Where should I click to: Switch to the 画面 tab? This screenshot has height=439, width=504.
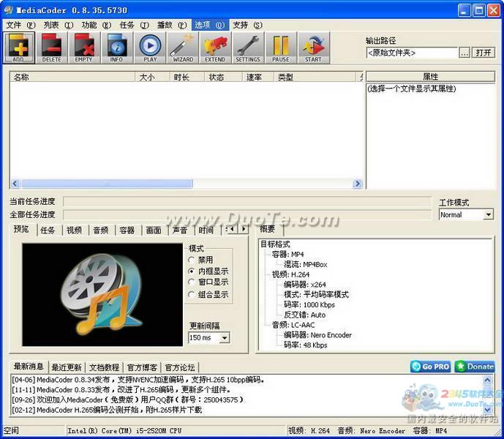click(x=154, y=230)
